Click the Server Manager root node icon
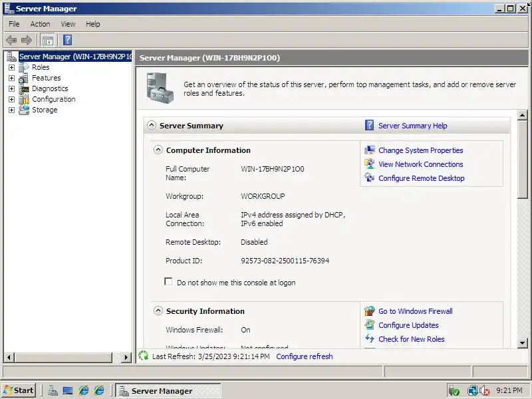The width and height of the screenshot is (532, 399). (x=12, y=57)
